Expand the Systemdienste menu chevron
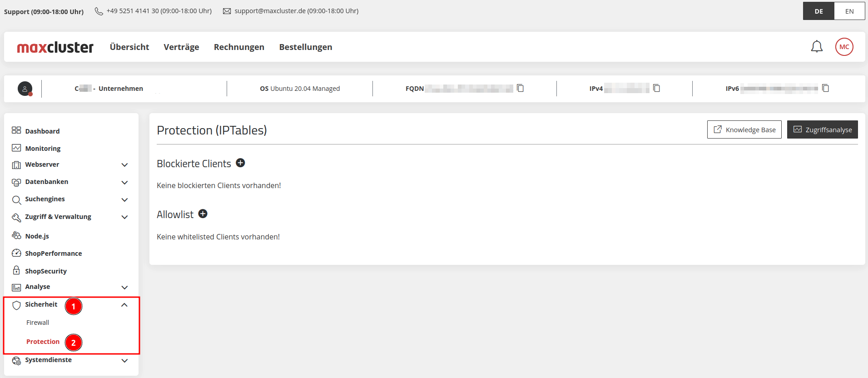The width and height of the screenshot is (868, 378). [124, 361]
